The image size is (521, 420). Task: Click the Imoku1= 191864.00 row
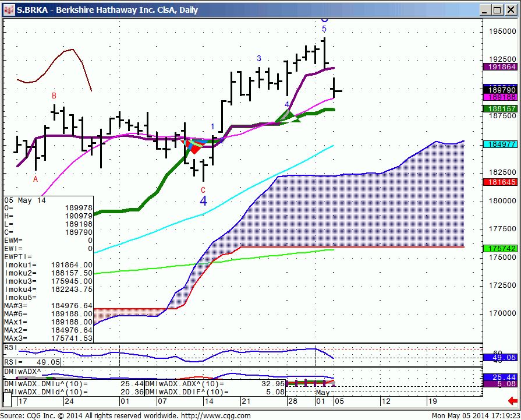click(48, 265)
